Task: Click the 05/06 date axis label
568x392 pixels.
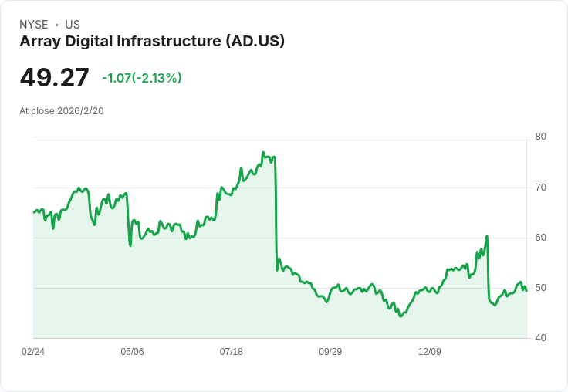Action: [x=132, y=352]
